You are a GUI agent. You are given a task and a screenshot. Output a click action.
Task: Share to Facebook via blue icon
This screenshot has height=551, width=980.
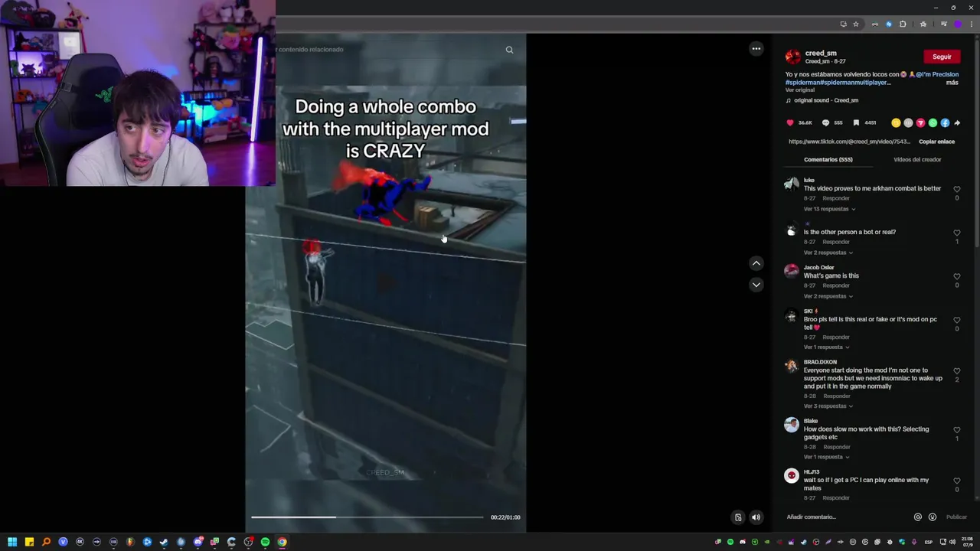[945, 122]
